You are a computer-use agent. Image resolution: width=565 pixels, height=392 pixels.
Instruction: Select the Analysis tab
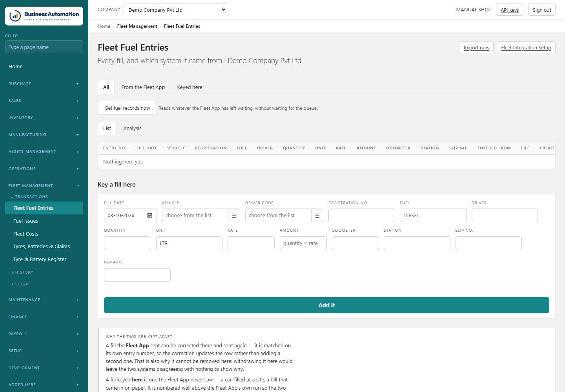[132, 128]
